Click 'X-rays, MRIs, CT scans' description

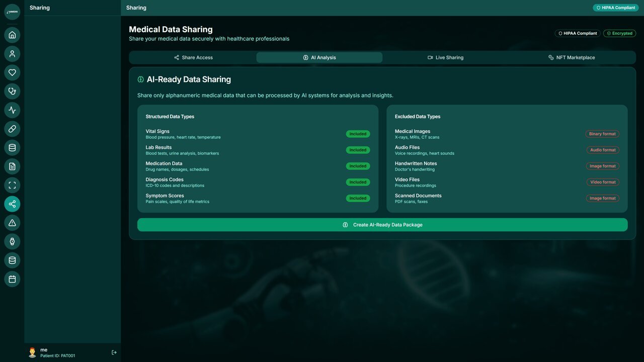click(x=417, y=137)
